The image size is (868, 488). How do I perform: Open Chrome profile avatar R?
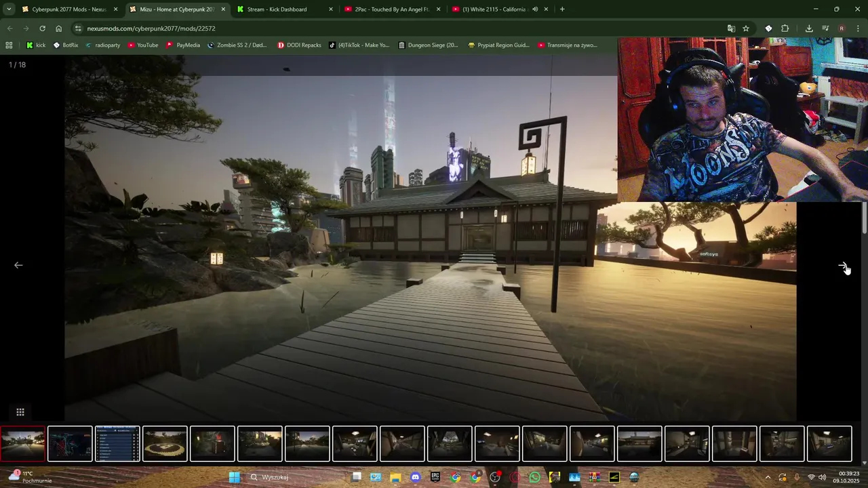tap(842, 28)
